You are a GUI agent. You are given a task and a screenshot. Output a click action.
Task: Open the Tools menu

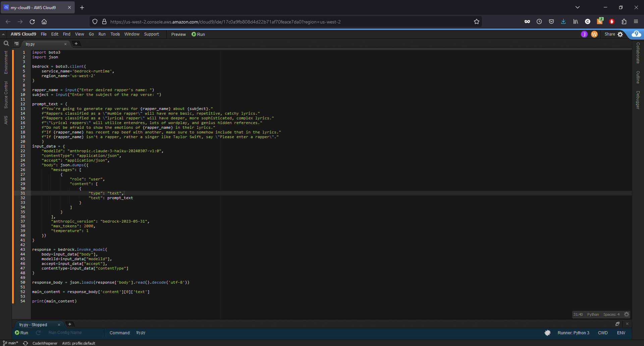tap(115, 34)
